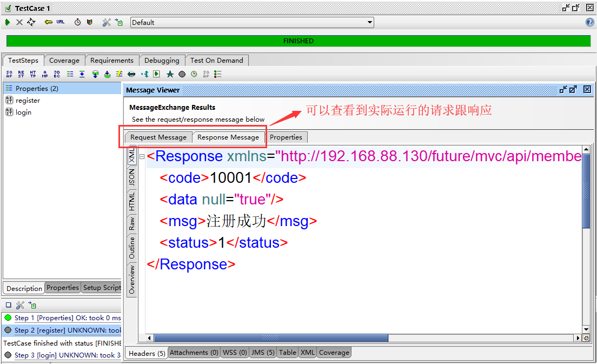Viewport: 597px width, 364px height.
Task: Click the key-shaped credentials icon
Action: coord(48,22)
